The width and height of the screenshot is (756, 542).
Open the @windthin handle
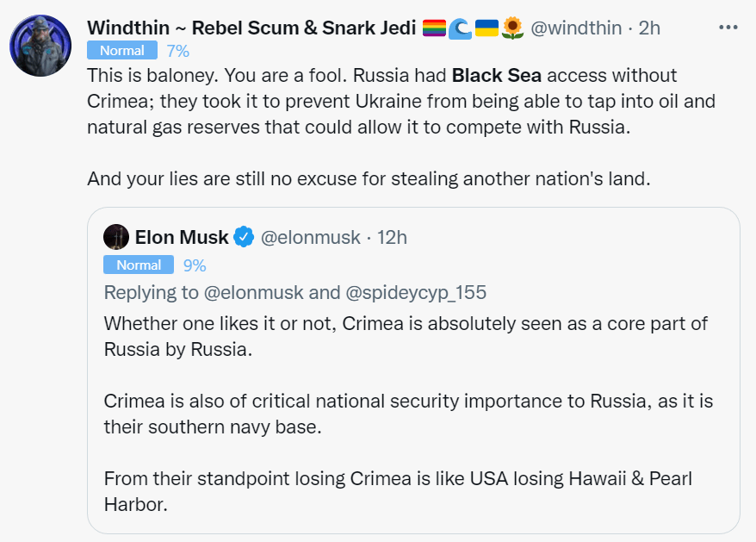point(576,28)
